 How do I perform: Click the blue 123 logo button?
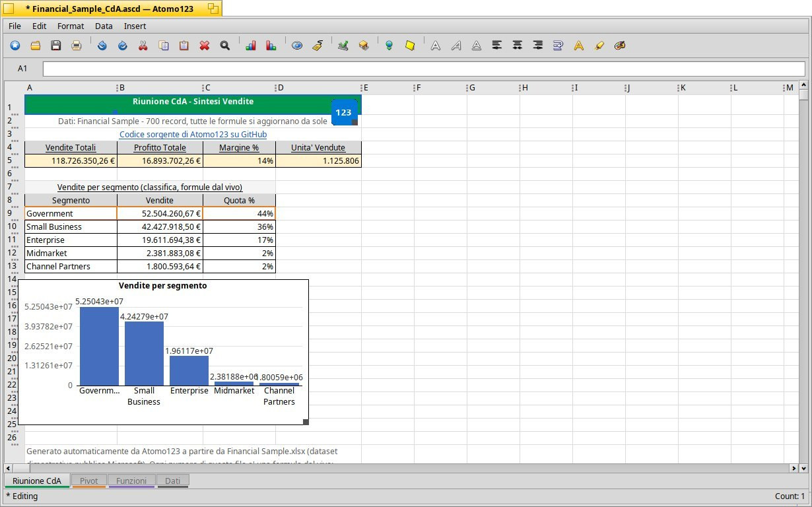pyautogui.click(x=343, y=112)
